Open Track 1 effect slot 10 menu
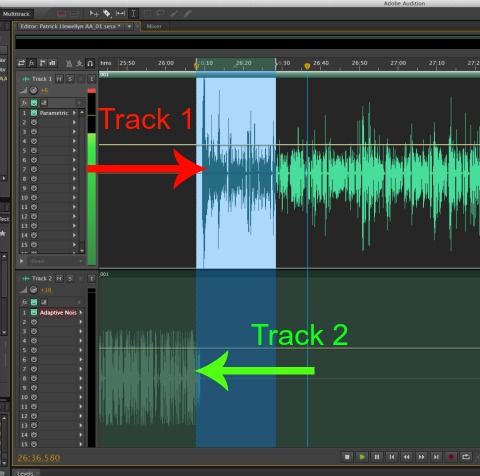 point(74,197)
